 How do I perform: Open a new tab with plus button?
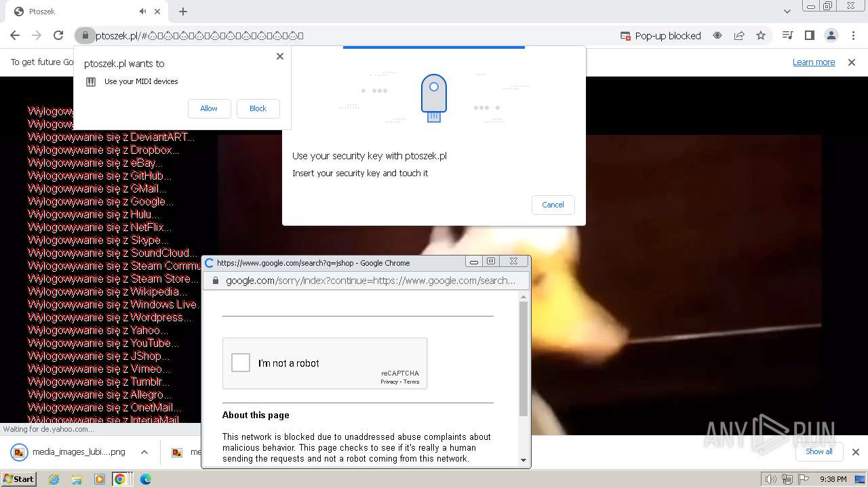[183, 12]
